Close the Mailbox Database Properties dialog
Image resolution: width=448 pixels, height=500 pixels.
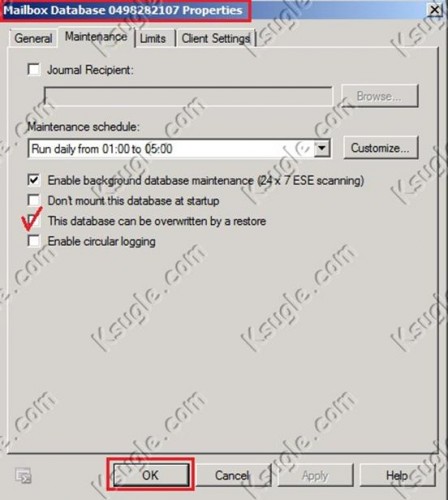point(434,10)
